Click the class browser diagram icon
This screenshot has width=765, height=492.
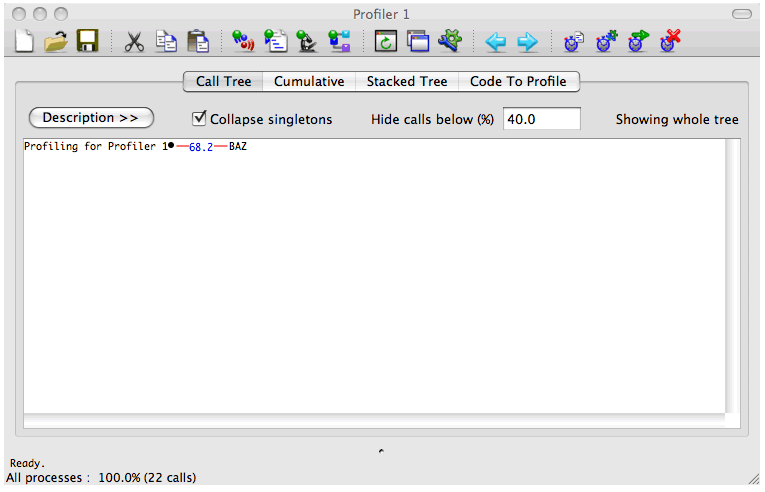click(339, 41)
